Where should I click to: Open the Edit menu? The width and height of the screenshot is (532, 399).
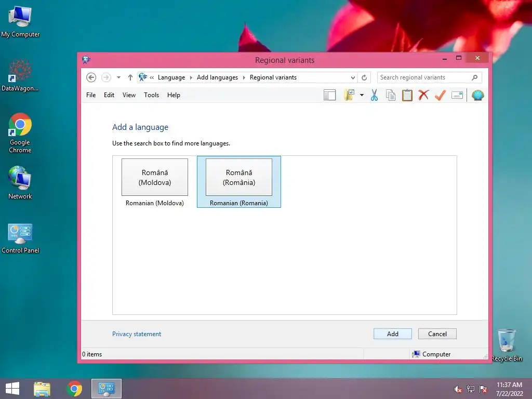(109, 95)
